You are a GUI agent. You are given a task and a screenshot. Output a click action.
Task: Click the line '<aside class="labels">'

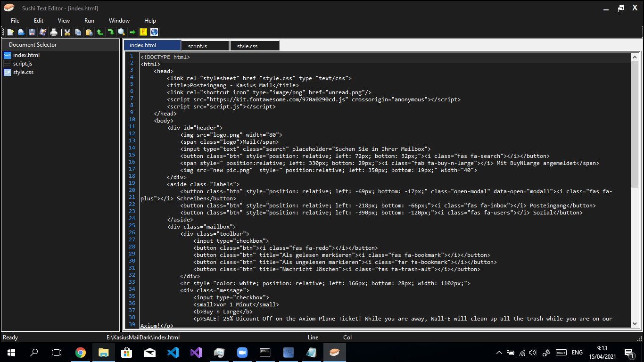(203, 184)
